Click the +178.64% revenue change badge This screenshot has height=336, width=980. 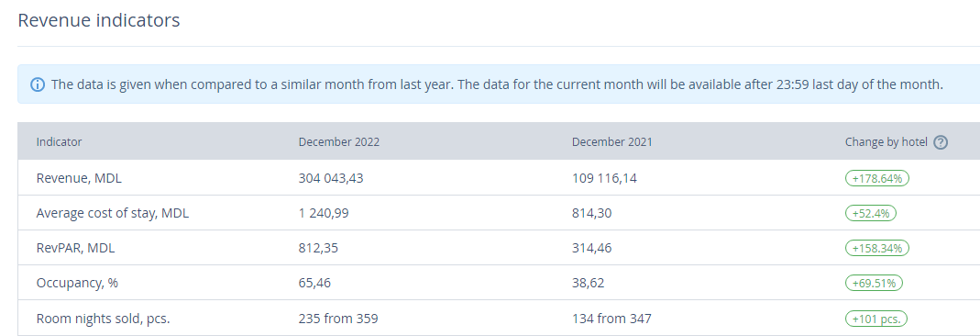[x=877, y=178]
